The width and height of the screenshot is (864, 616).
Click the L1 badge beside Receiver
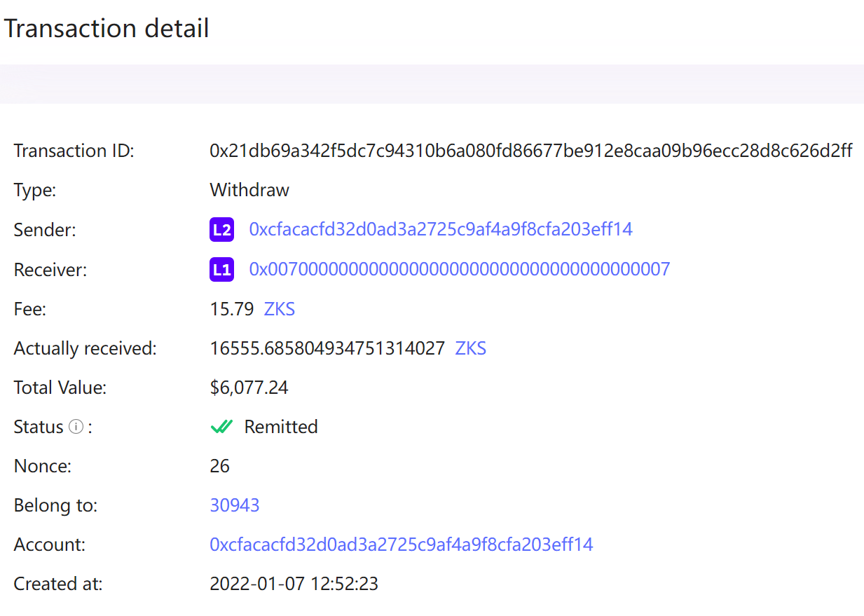(x=221, y=269)
